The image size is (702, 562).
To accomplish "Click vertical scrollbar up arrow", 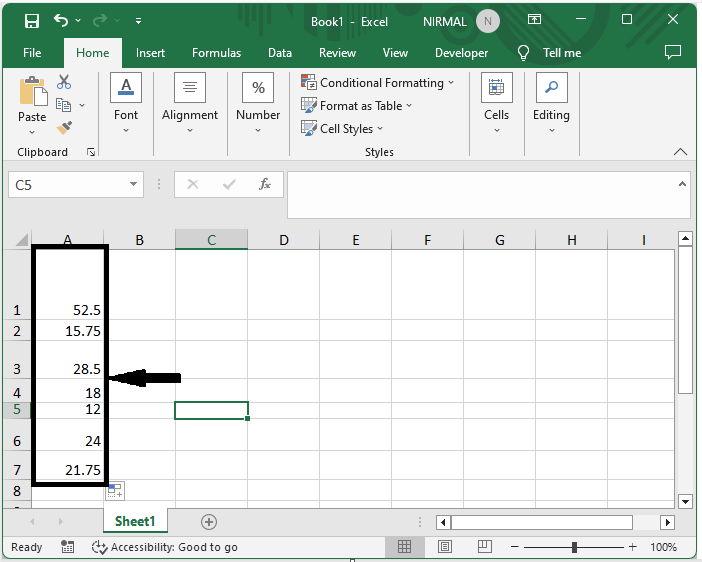I will (685, 239).
